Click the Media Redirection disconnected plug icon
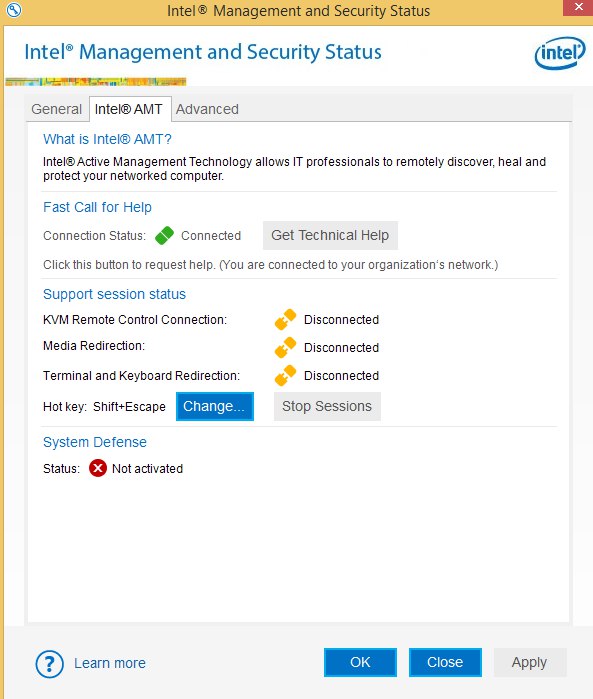593x699 pixels. coord(285,348)
